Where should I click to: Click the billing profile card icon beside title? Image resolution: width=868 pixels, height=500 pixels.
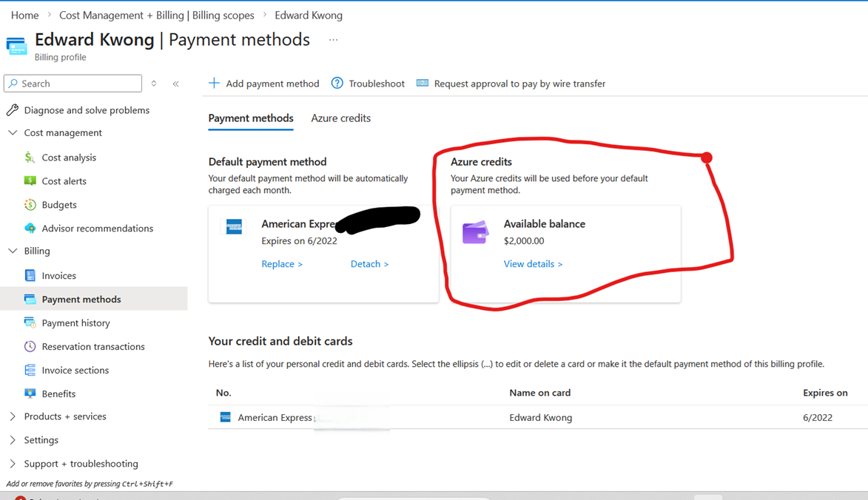point(16,47)
